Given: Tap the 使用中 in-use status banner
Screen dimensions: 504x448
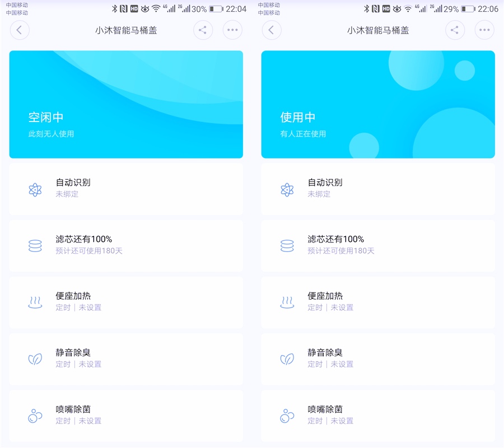Looking at the screenshot, I should click(x=377, y=104).
